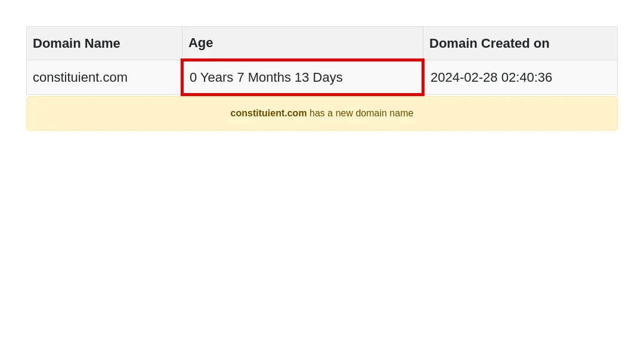Click 'has a new domain name' text
Image resolution: width=644 pixels, height=358 pixels.
click(361, 113)
